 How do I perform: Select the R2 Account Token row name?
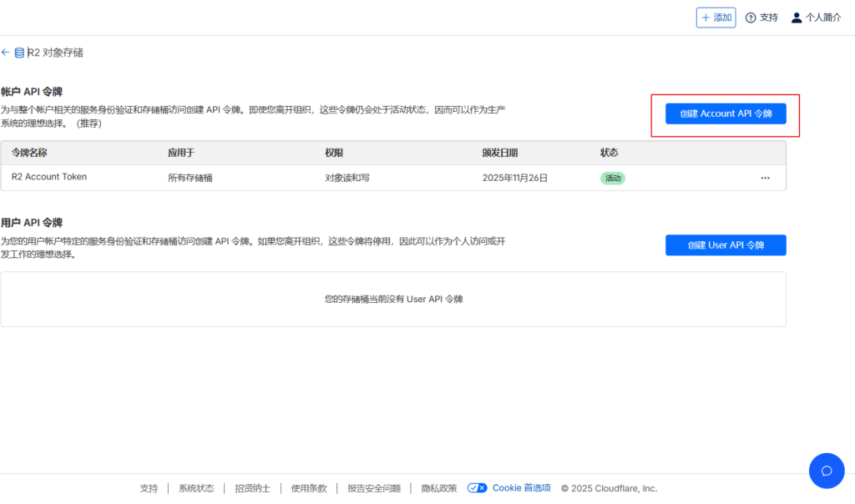point(49,177)
